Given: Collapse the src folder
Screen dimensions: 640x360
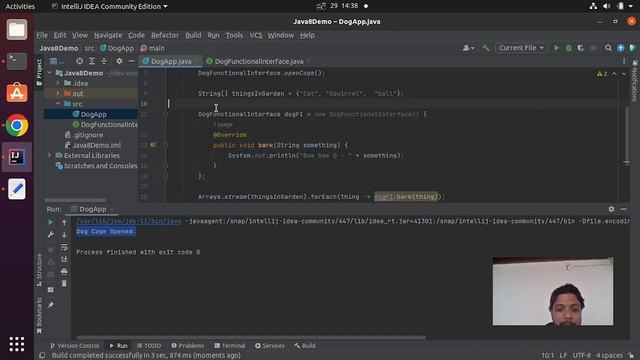Looking at the screenshot, I should (58, 104).
